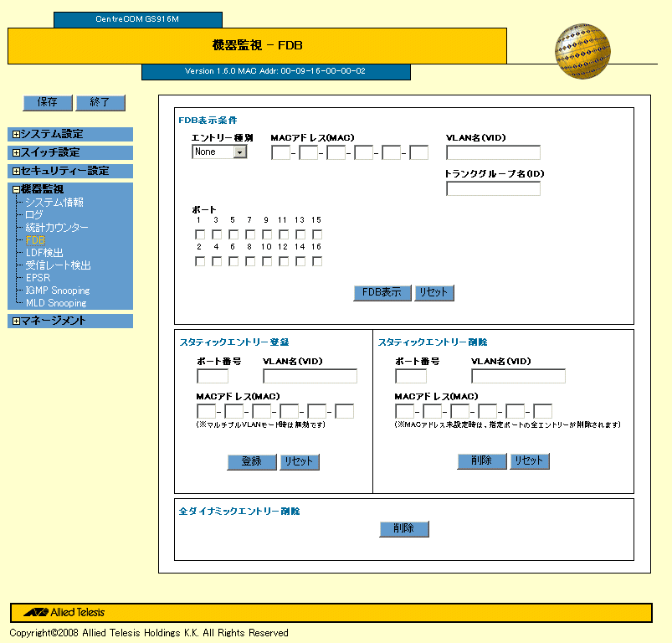Click 削除 under 全ダイナミックエントリー削除

pos(404,529)
